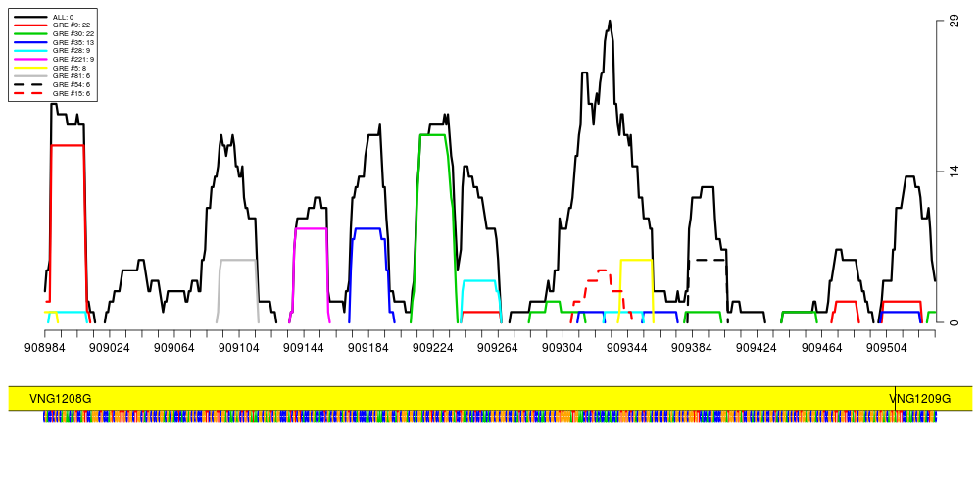Click the red dashed legend line

click(x=28, y=93)
